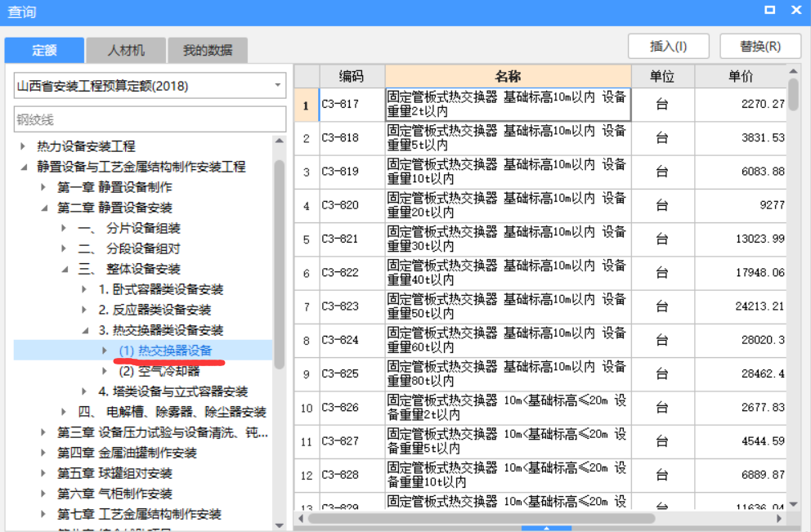Click table vertical scrollbar up arrow
Screen dimensions: 811x532
point(793,71)
